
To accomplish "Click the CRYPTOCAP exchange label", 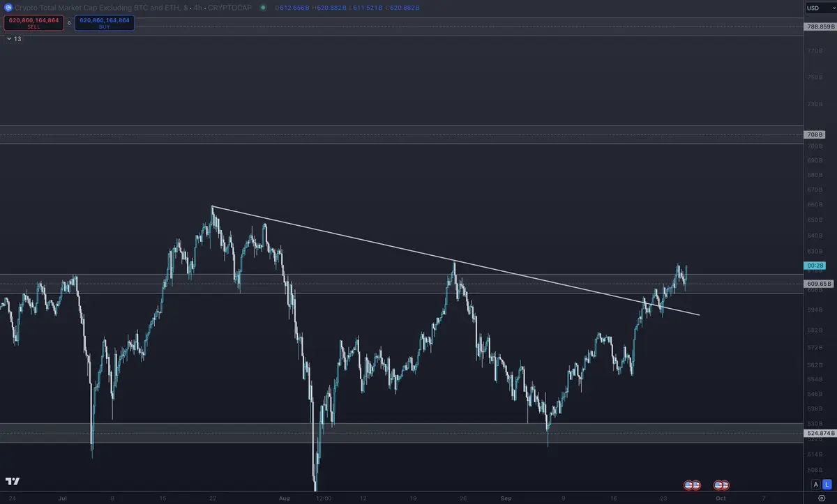I will (x=231, y=7).
